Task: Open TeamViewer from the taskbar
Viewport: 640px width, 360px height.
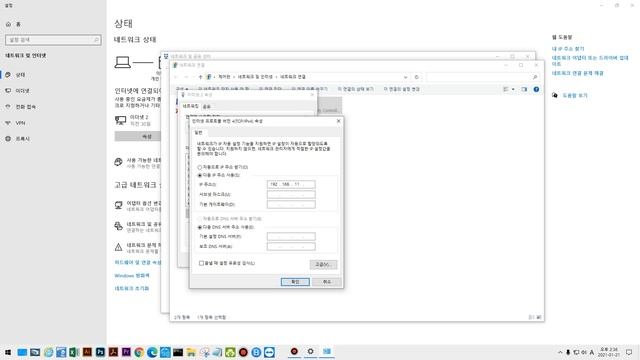Action: (269, 352)
